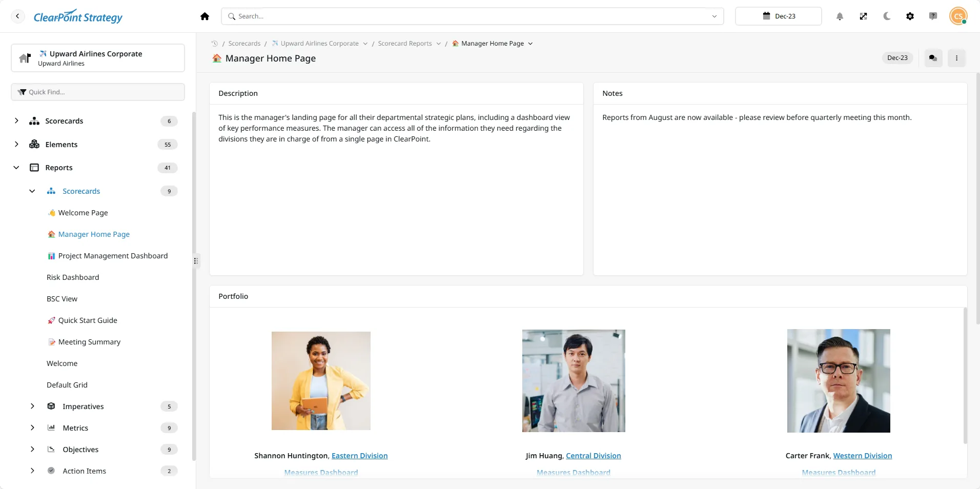Expand the Objectives reports group
This screenshot has width=980, height=489.
[x=32, y=450]
